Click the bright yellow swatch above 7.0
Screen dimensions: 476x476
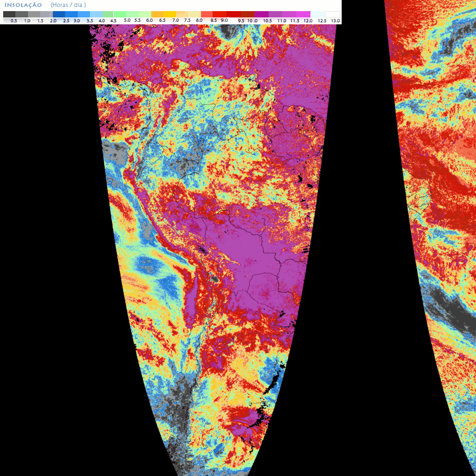tap(170, 14)
